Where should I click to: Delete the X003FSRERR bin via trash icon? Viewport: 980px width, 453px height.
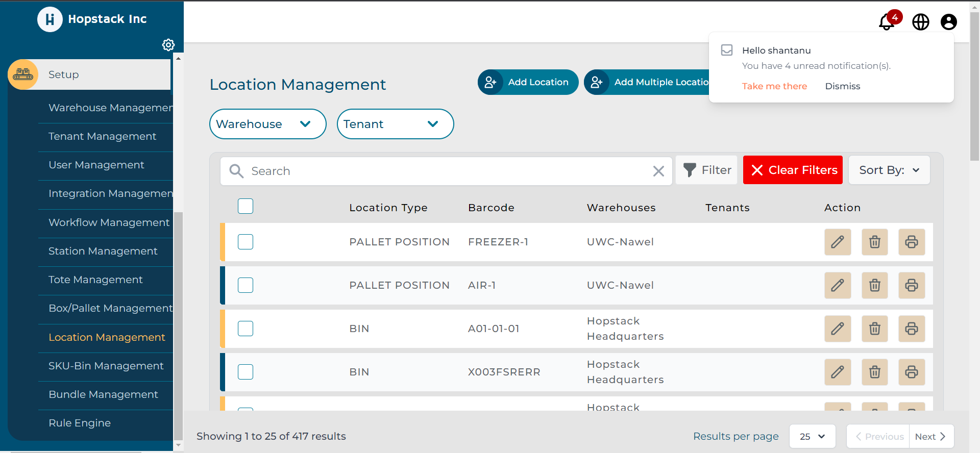(x=874, y=372)
